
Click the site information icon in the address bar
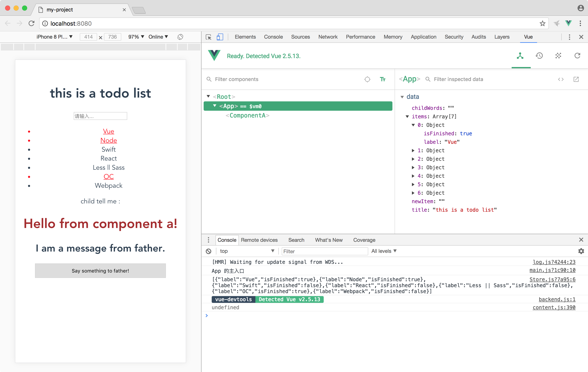[x=45, y=23]
